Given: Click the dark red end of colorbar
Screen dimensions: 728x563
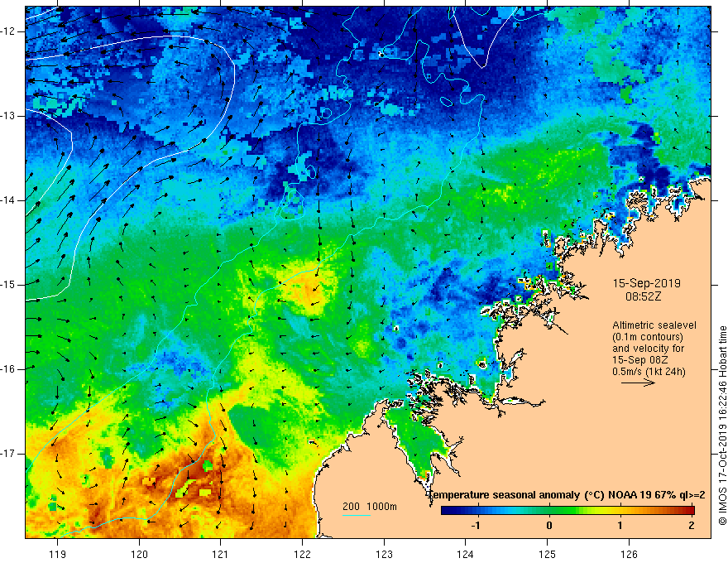Looking at the screenshot, I should [691, 511].
